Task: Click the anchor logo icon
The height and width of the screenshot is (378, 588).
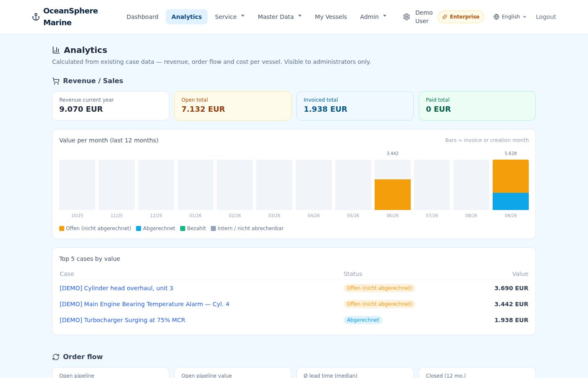Action: point(36,17)
